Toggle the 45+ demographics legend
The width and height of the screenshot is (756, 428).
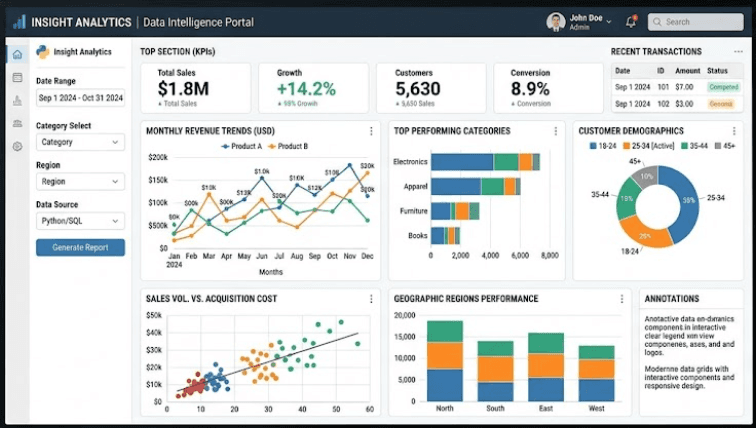[x=725, y=146]
